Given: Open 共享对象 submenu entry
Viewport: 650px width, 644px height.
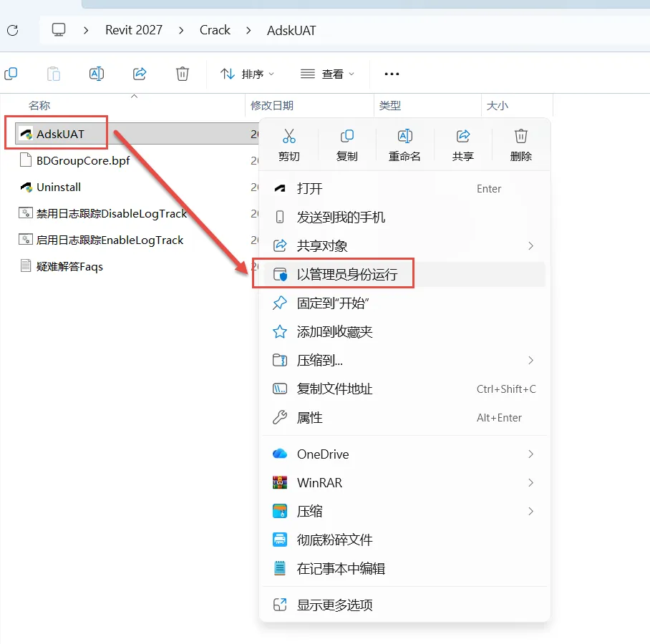Looking at the screenshot, I should coord(404,245).
